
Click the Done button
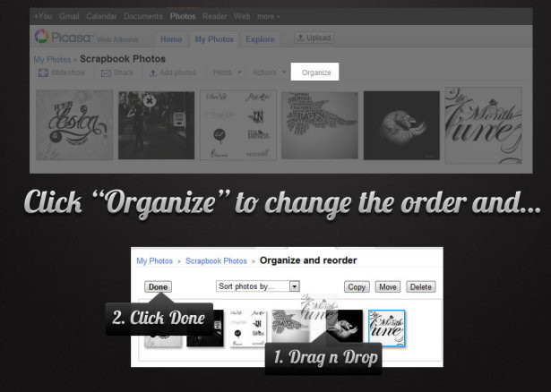158,286
